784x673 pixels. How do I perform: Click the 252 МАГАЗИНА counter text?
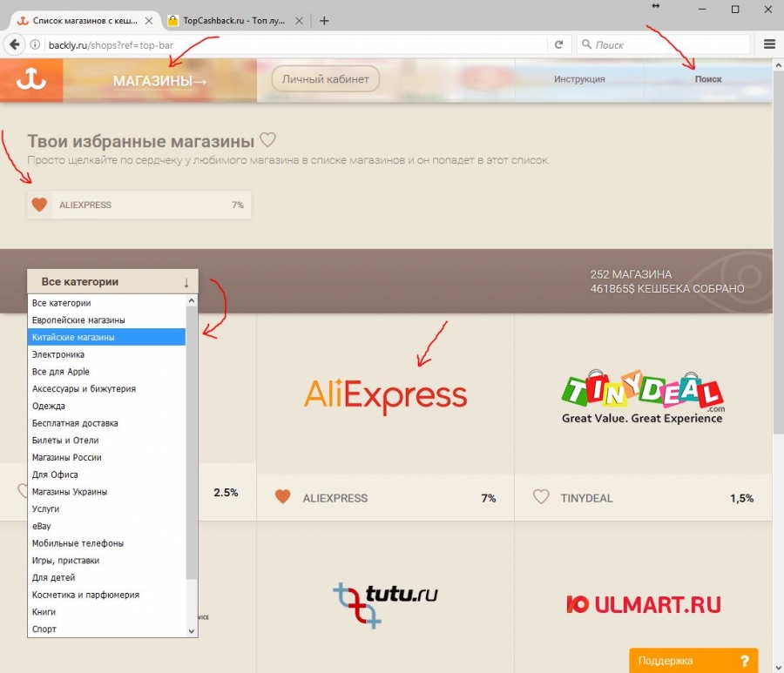pyautogui.click(x=631, y=274)
